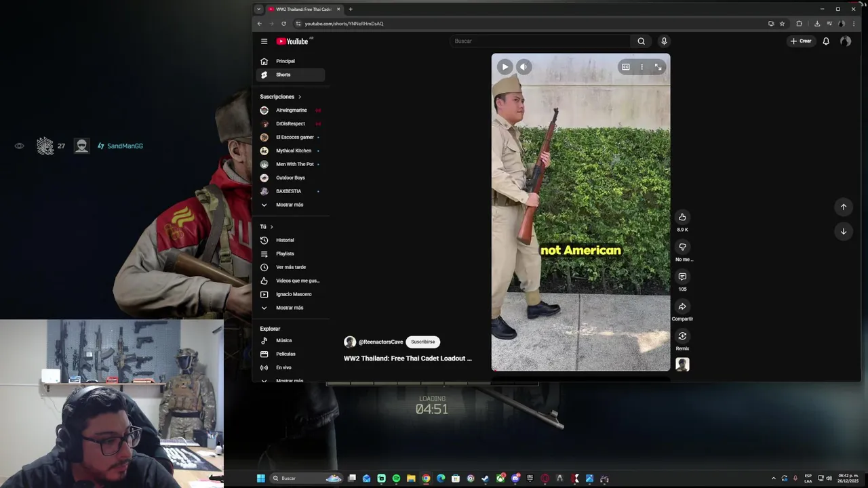Open the Outdoor Boys channel
Image resolution: width=868 pixels, height=488 pixels.
click(290, 178)
